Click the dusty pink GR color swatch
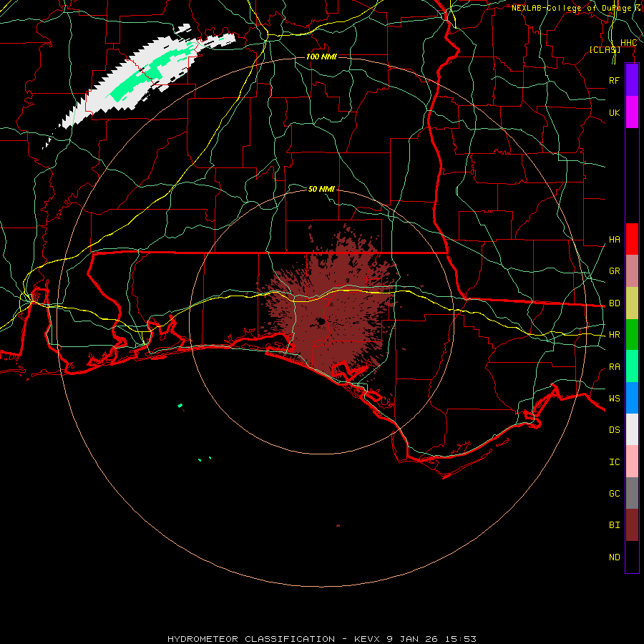The height and width of the screenshot is (644, 644). (632, 270)
